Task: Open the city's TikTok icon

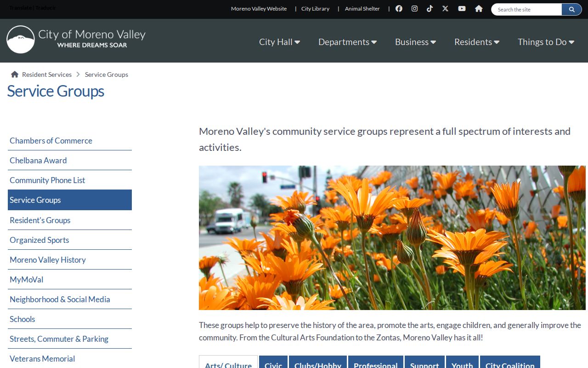Action: coord(430,9)
